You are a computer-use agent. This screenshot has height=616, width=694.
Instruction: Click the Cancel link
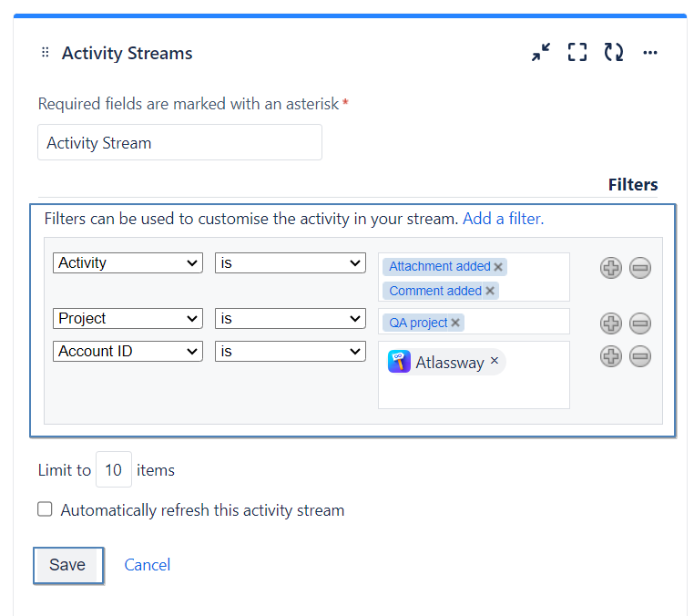pyautogui.click(x=148, y=565)
